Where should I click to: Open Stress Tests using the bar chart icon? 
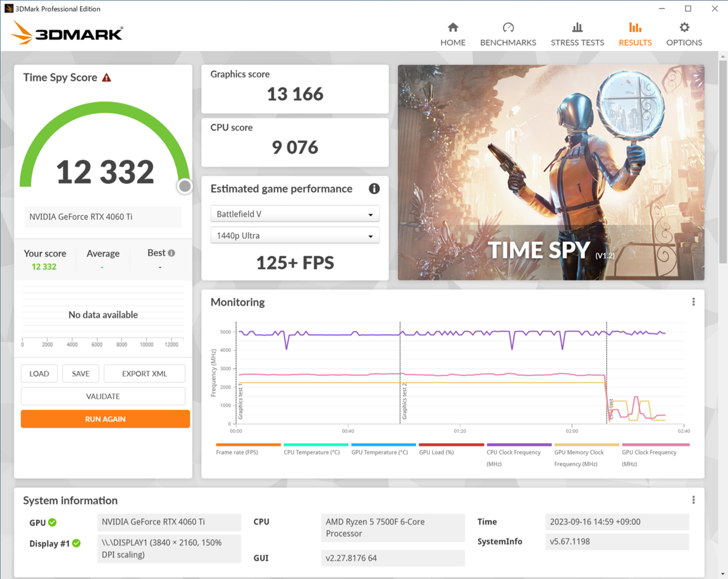coord(577,28)
